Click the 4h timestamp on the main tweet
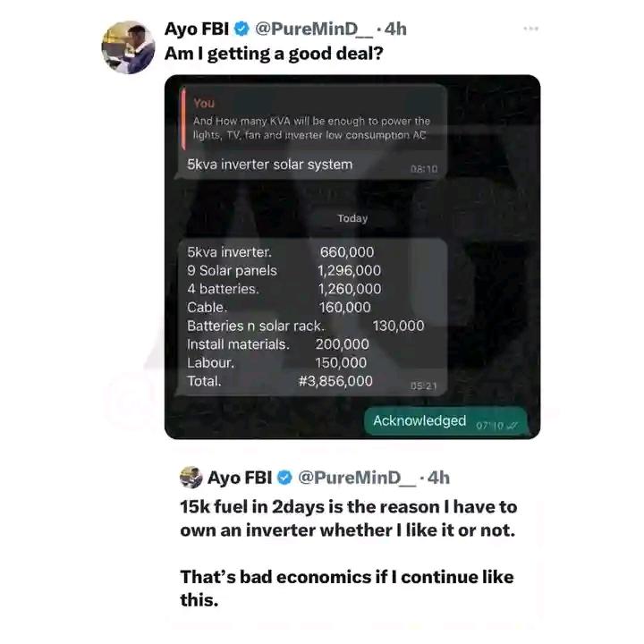644x644 pixels. [x=395, y=29]
